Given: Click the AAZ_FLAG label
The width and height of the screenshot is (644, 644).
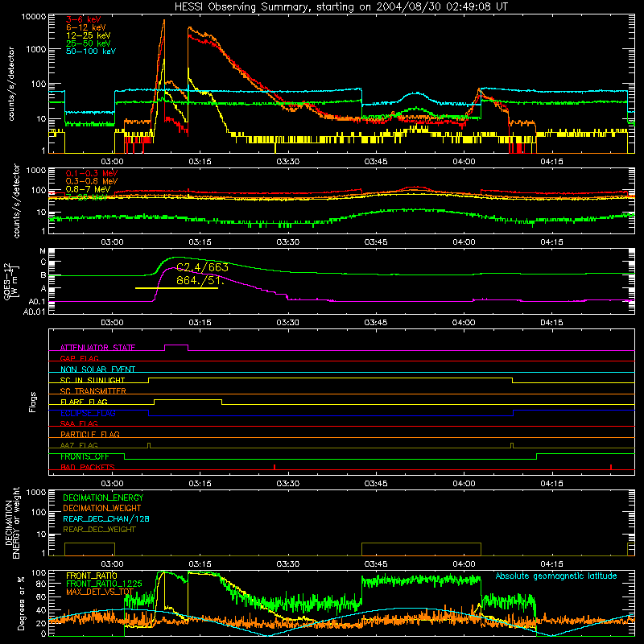Looking at the screenshot, I should click(79, 445).
